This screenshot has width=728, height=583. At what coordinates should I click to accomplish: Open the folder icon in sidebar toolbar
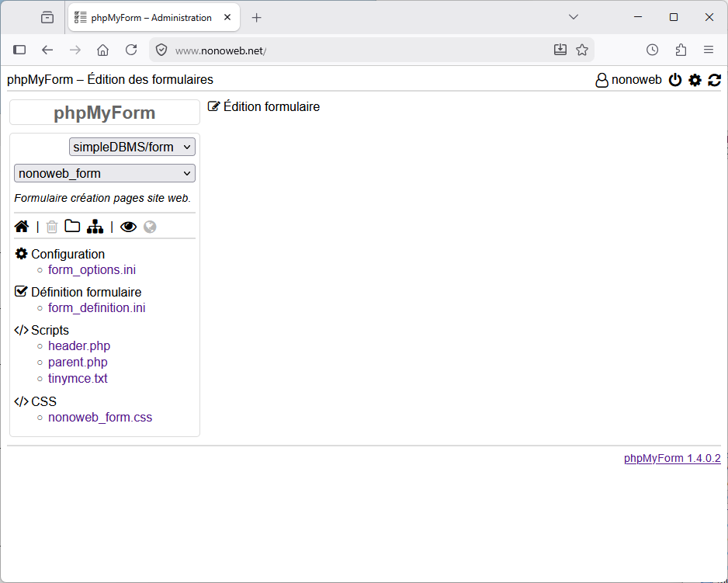click(72, 226)
